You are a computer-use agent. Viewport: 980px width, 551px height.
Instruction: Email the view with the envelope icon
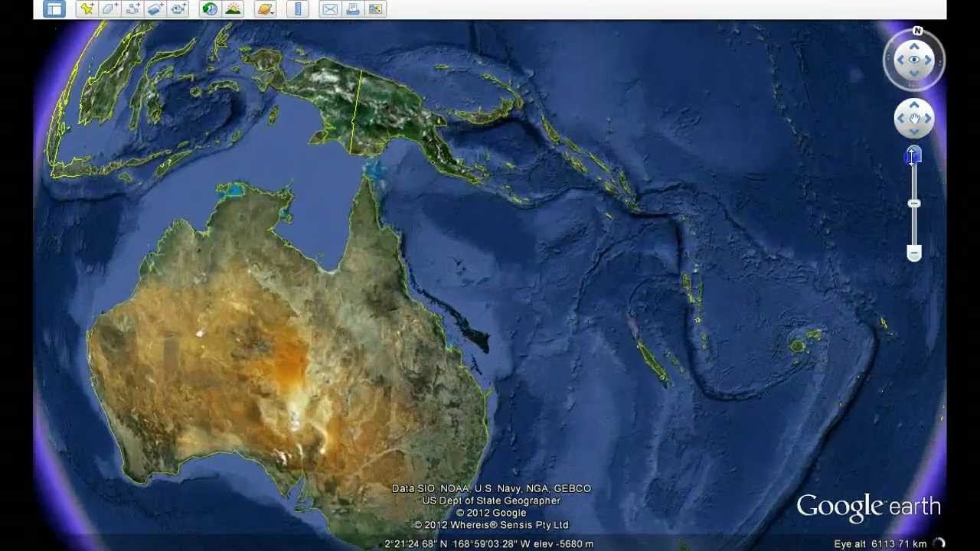click(330, 9)
